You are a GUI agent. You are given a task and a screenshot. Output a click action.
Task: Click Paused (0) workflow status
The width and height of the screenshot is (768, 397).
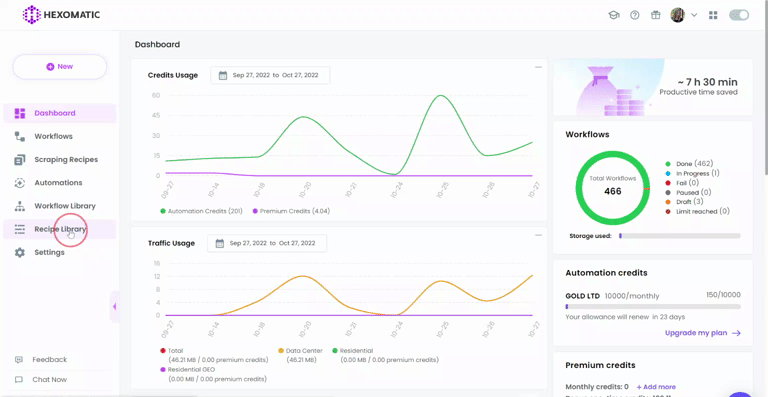(x=688, y=192)
